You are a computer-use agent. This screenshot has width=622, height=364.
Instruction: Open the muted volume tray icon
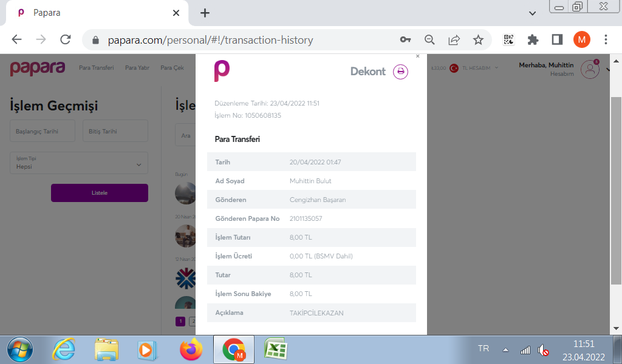point(543,350)
